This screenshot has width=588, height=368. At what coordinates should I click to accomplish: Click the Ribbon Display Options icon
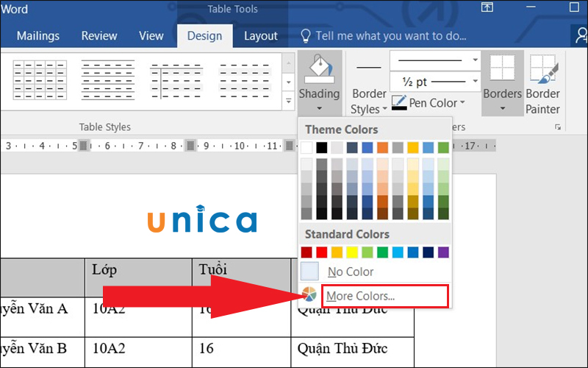pos(487,7)
